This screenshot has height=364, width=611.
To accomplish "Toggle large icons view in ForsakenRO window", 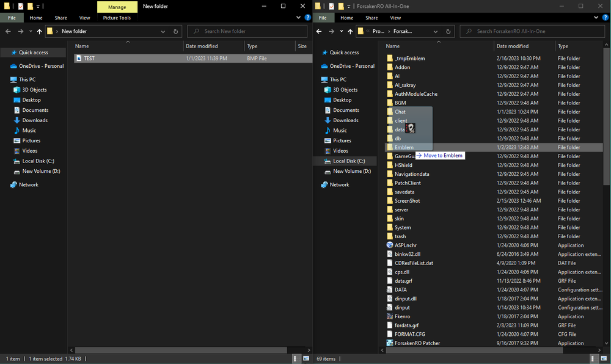I will (605, 359).
